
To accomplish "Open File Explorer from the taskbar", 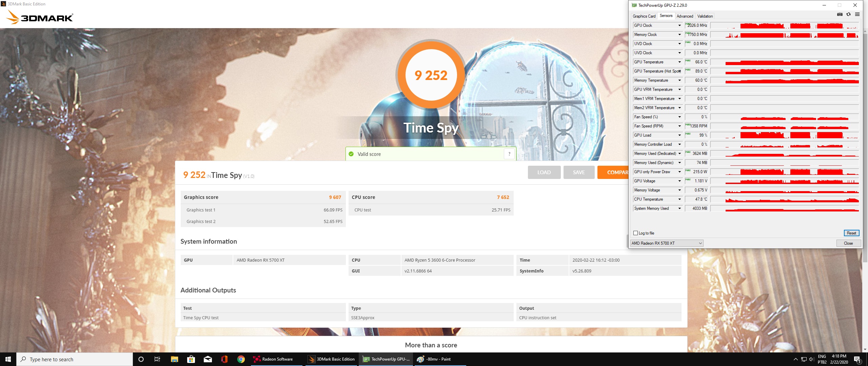I will click(174, 359).
